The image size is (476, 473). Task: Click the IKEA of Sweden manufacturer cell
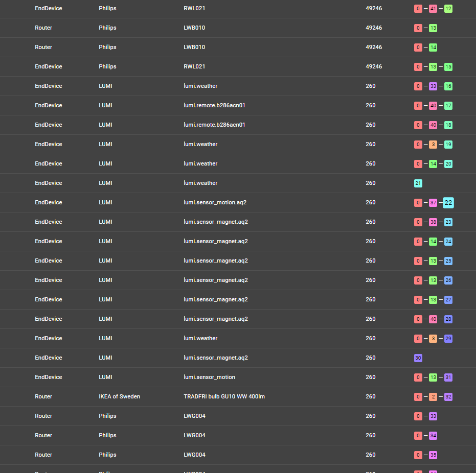(119, 396)
